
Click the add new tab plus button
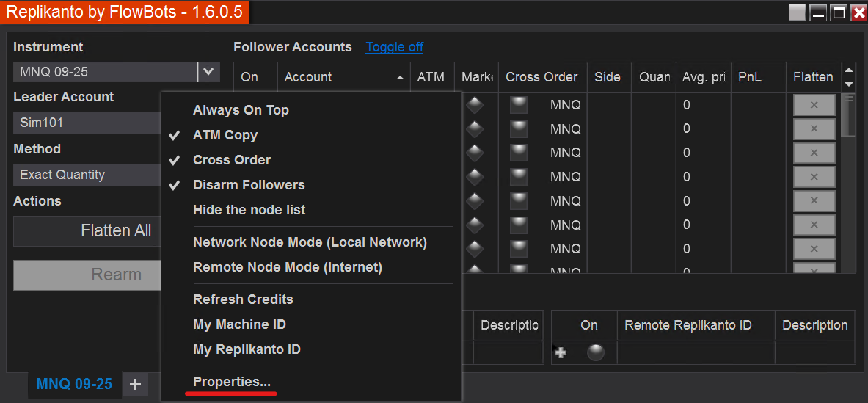coord(135,384)
